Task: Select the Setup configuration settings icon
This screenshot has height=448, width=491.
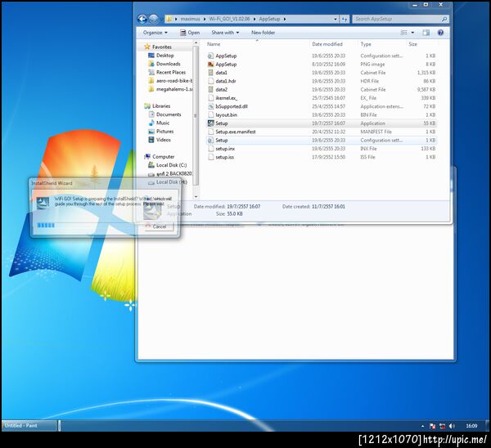Action: coord(211,140)
